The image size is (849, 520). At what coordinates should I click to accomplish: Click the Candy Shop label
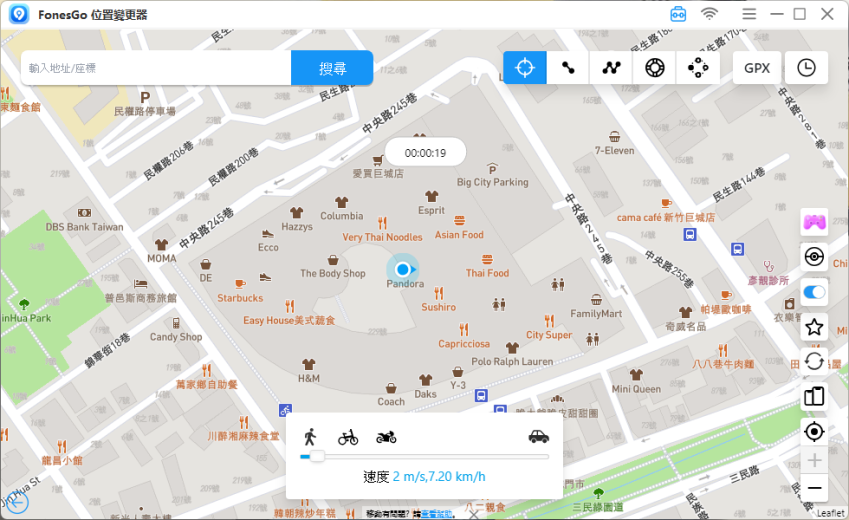[176, 337]
